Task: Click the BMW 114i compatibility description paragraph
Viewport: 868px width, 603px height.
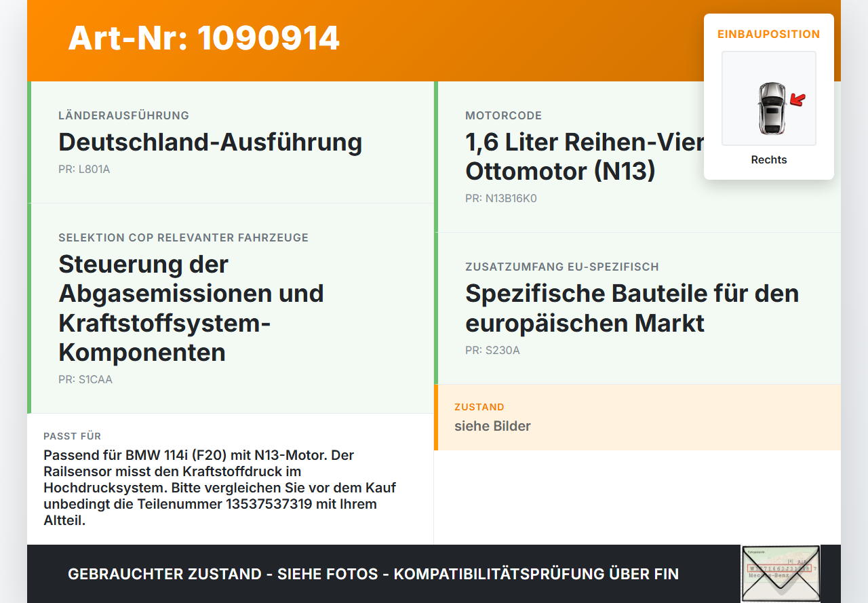Action: tap(220, 488)
